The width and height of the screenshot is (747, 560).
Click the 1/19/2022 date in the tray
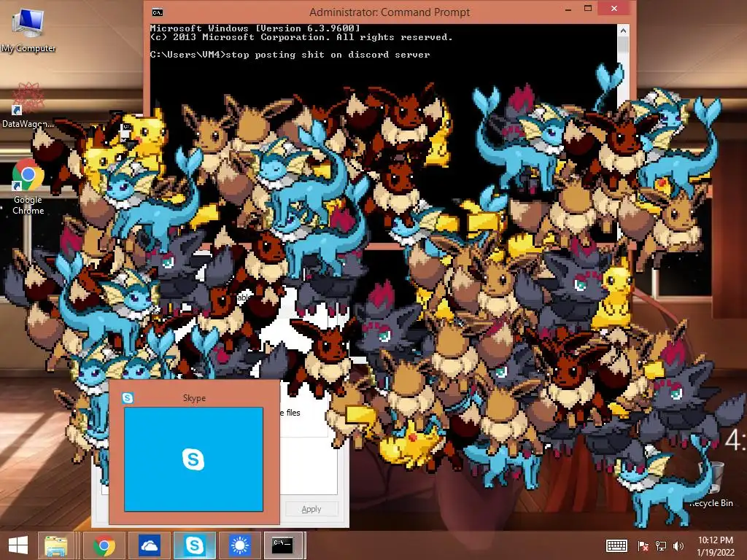[716, 552]
